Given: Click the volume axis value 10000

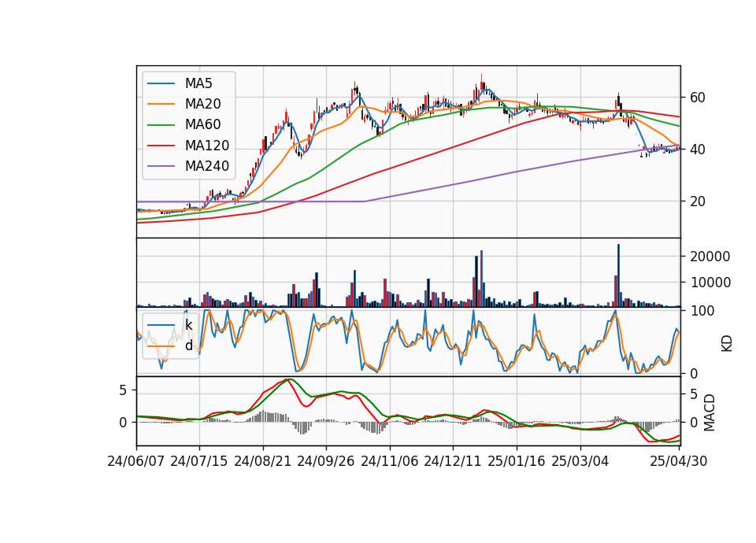Looking at the screenshot, I should (x=710, y=283).
